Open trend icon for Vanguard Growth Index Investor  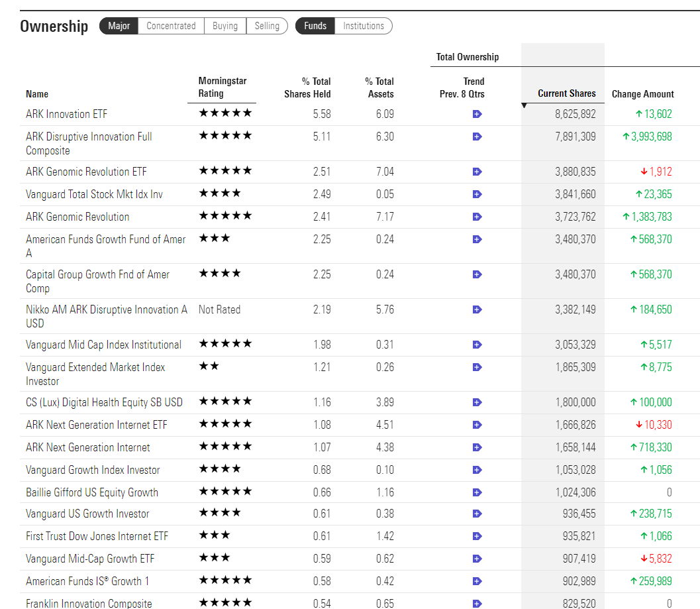(477, 470)
